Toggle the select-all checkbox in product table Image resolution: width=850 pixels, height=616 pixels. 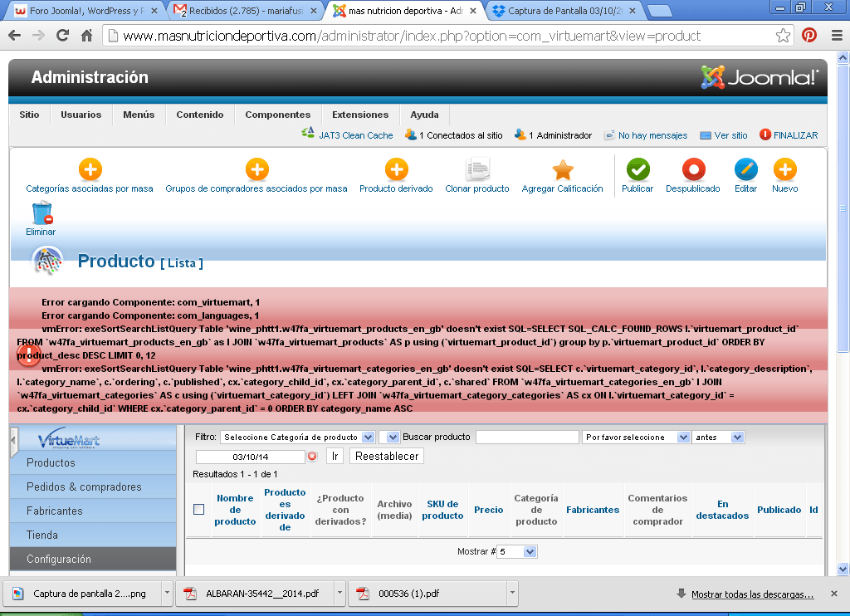point(199,510)
